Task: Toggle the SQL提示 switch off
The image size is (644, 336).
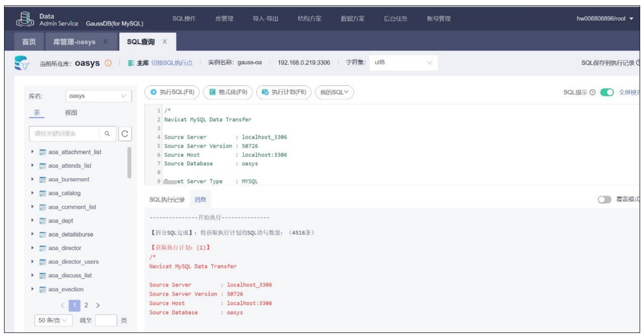Action: click(607, 93)
